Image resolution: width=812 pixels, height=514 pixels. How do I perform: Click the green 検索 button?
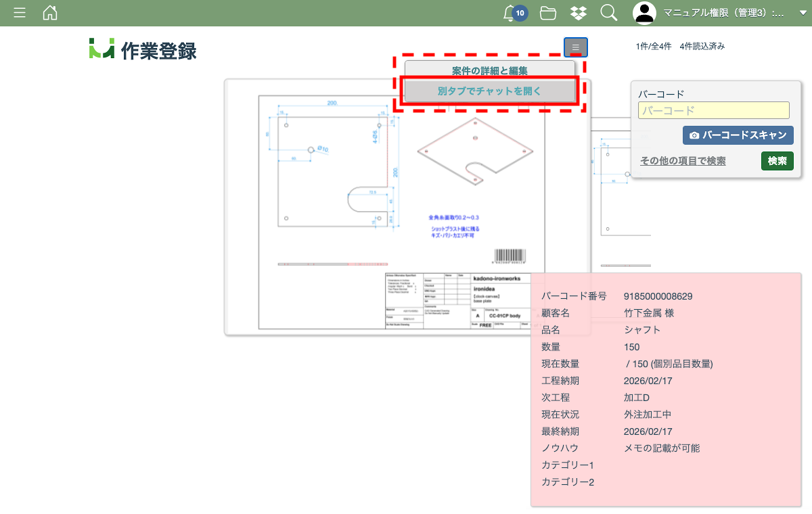[777, 161]
